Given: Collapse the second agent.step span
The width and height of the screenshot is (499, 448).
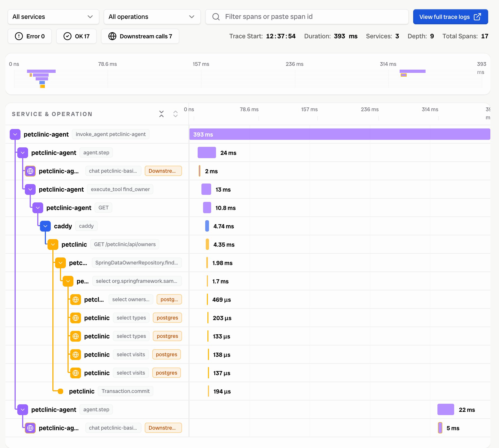Looking at the screenshot, I should tap(23, 410).
